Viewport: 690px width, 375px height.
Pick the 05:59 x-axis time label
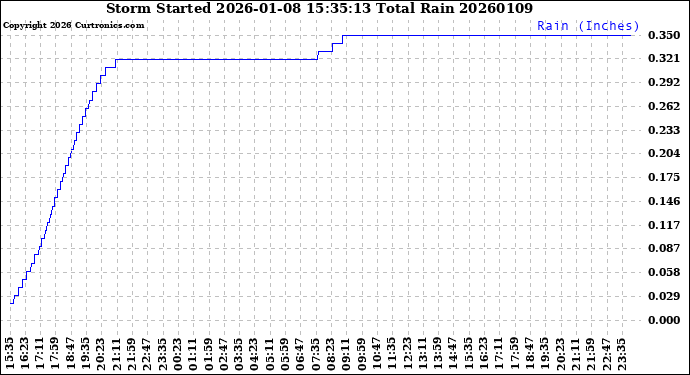284,354
